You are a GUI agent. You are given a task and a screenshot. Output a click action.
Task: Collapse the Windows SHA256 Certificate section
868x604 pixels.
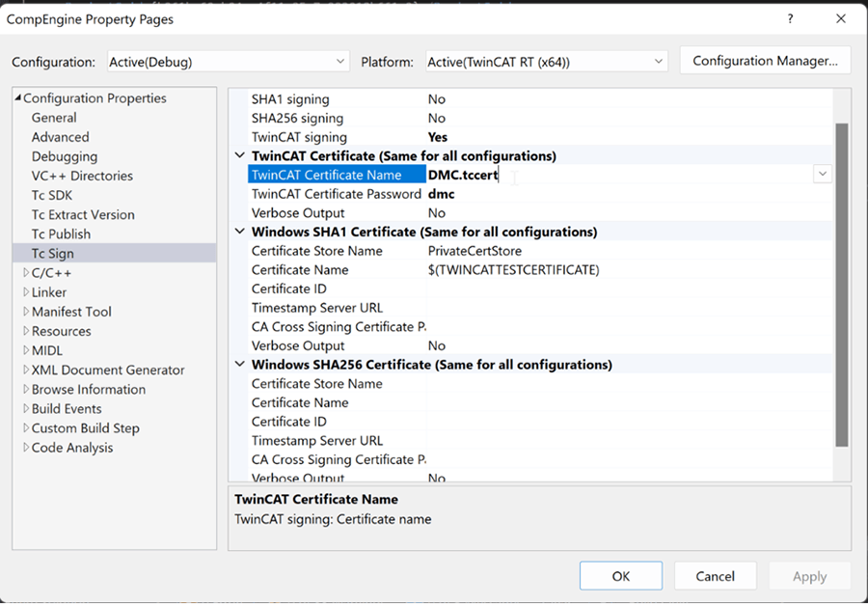click(x=240, y=365)
